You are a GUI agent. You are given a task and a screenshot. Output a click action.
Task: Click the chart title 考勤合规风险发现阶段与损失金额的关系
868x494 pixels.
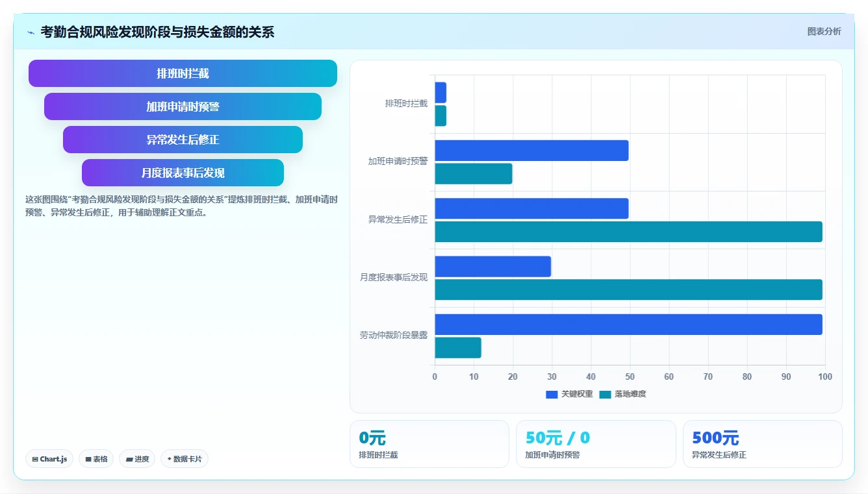pos(157,32)
